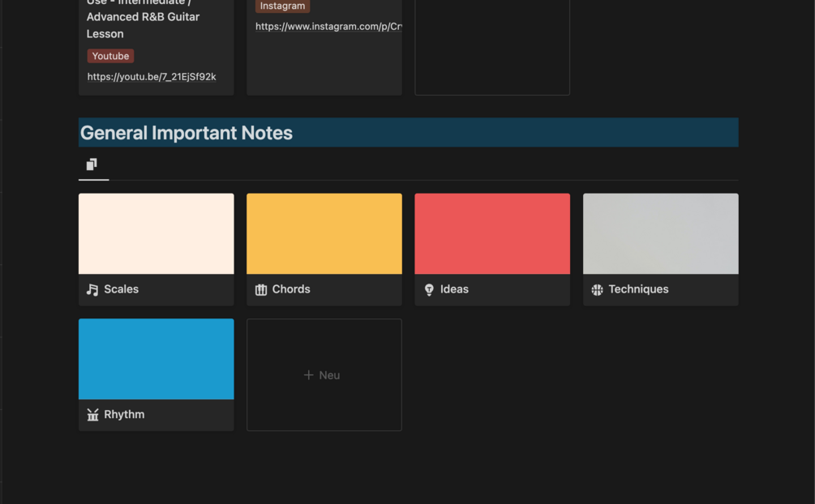Open the Scales card cover
815x504 pixels.
click(x=156, y=233)
